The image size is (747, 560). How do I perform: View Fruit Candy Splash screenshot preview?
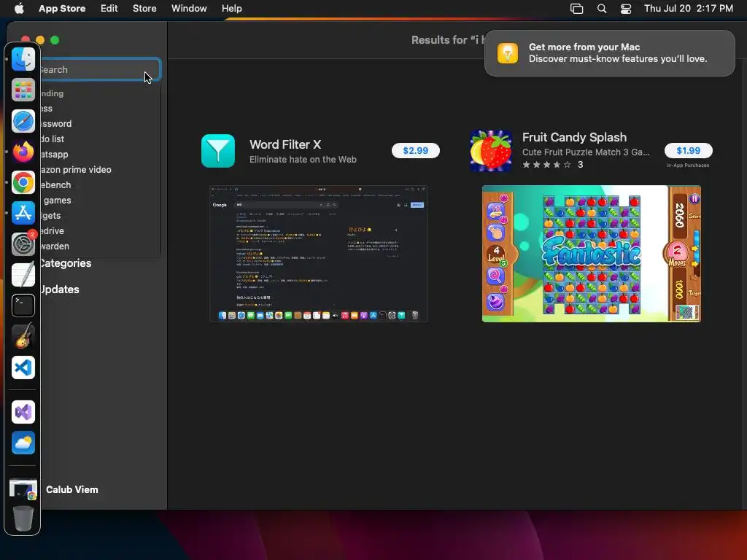coord(591,253)
